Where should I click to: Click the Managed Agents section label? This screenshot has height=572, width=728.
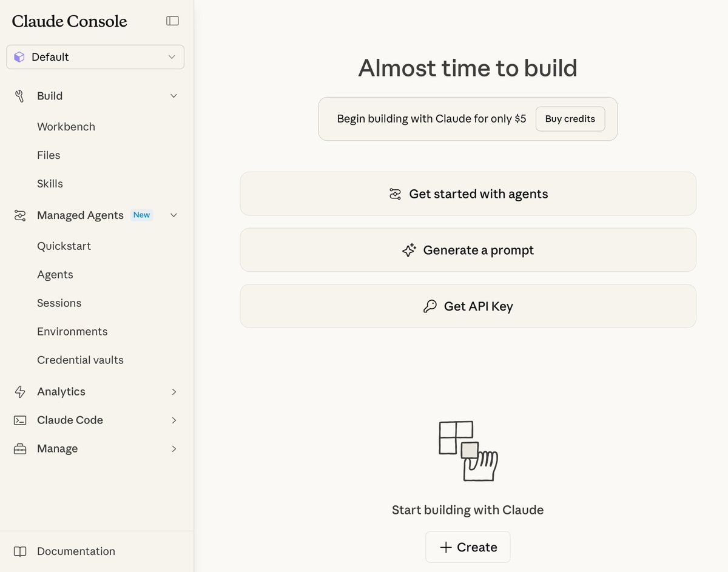[80, 215]
